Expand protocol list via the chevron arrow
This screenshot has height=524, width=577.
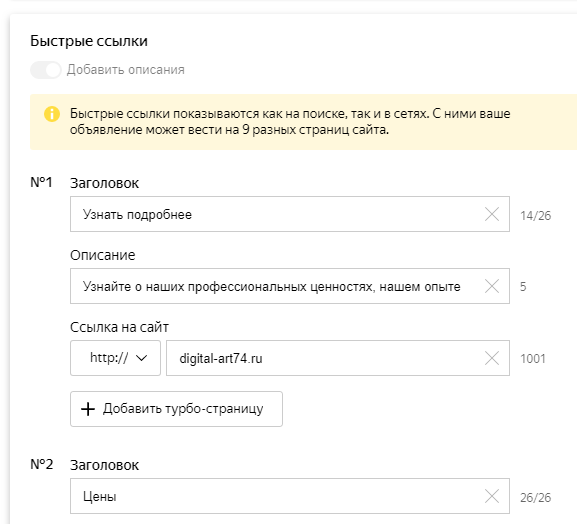pyautogui.click(x=142, y=358)
